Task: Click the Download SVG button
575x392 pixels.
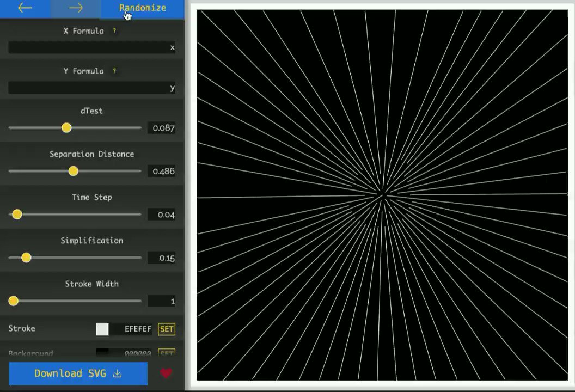Action: pos(78,373)
